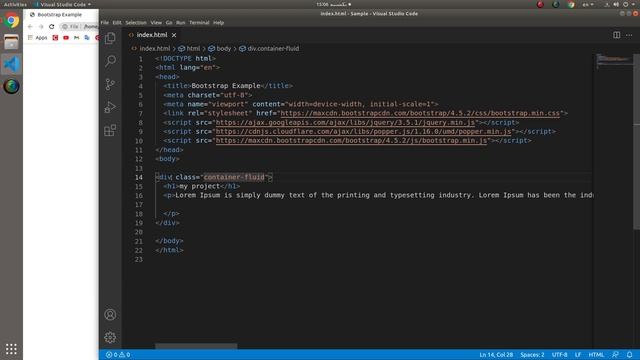Open Activities overview
Image resolution: width=640 pixels, height=360 pixels.
[x=15, y=4]
